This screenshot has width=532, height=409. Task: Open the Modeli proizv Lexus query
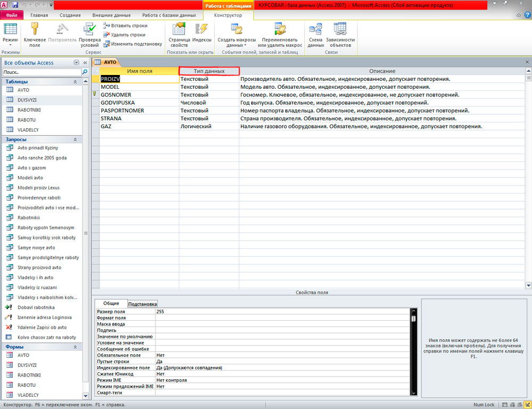coord(38,188)
